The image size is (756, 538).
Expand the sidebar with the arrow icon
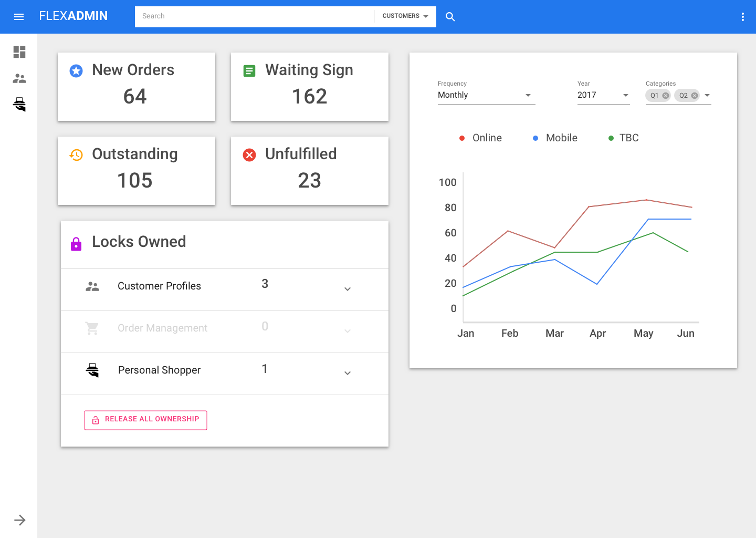(19, 520)
